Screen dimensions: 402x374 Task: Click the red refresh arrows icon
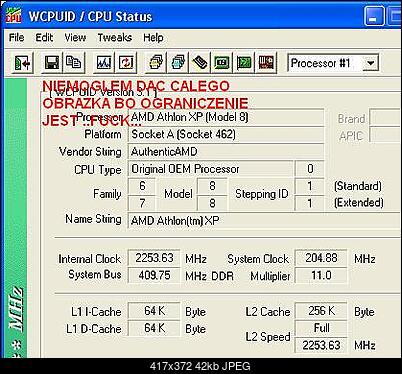click(126, 63)
